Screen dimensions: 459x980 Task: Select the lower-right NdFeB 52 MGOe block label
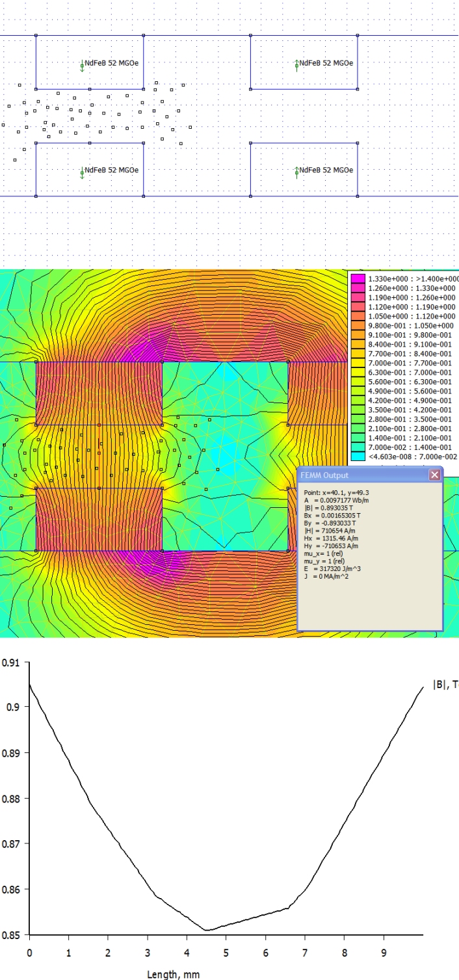(326, 170)
